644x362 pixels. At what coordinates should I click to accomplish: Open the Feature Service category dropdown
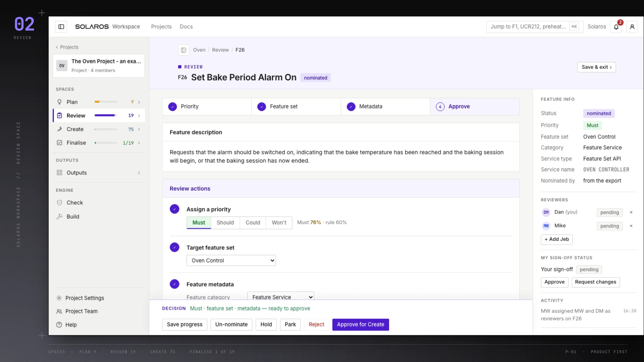coord(281,296)
